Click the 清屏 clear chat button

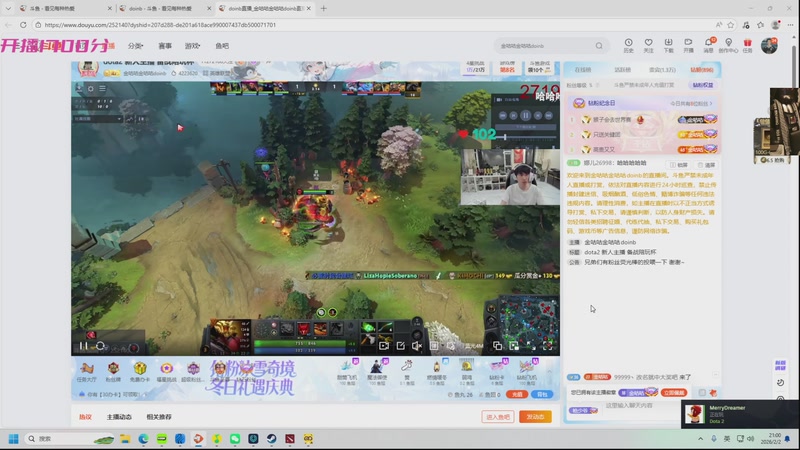tap(707, 165)
